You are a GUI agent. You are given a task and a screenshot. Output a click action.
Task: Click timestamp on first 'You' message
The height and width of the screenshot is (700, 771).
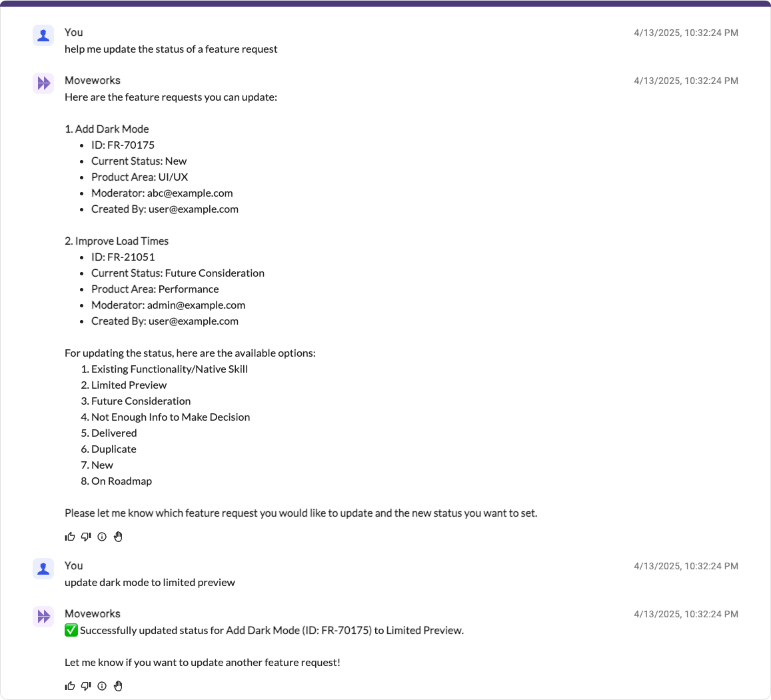tap(686, 33)
